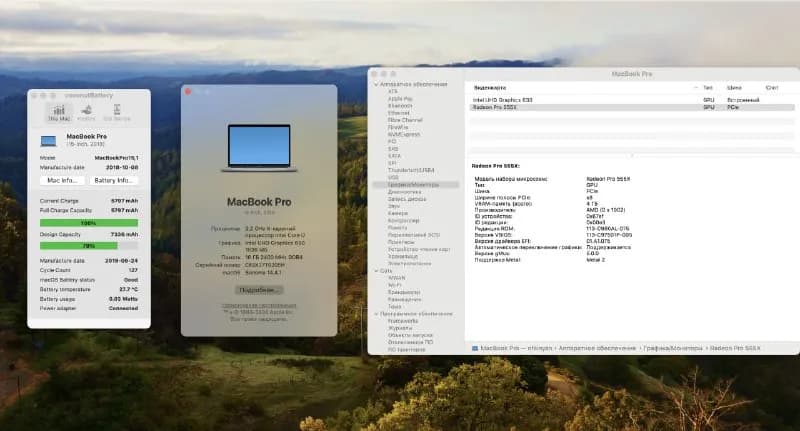Sort by Видеокарта column header
The image size is (800, 431).
click(490, 88)
